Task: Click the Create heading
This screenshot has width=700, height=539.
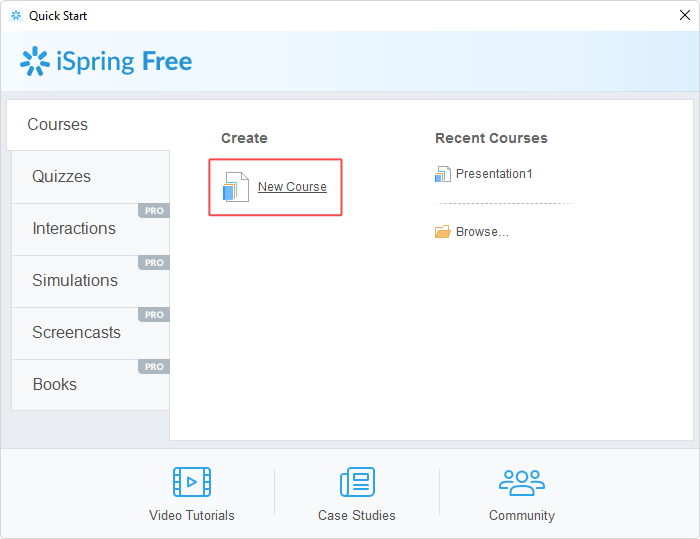Action: 245,138
